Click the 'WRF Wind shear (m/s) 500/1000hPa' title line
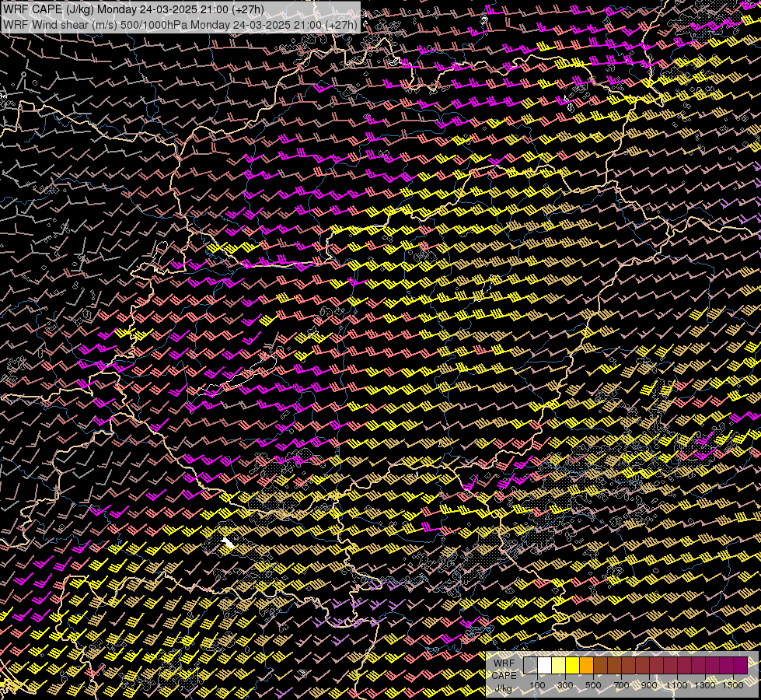The image size is (761, 700). tap(180, 24)
